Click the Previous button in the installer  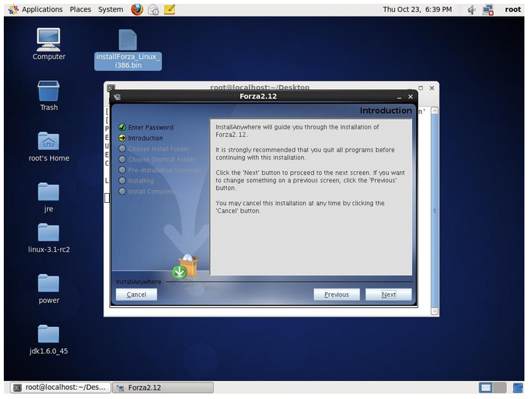point(336,295)
